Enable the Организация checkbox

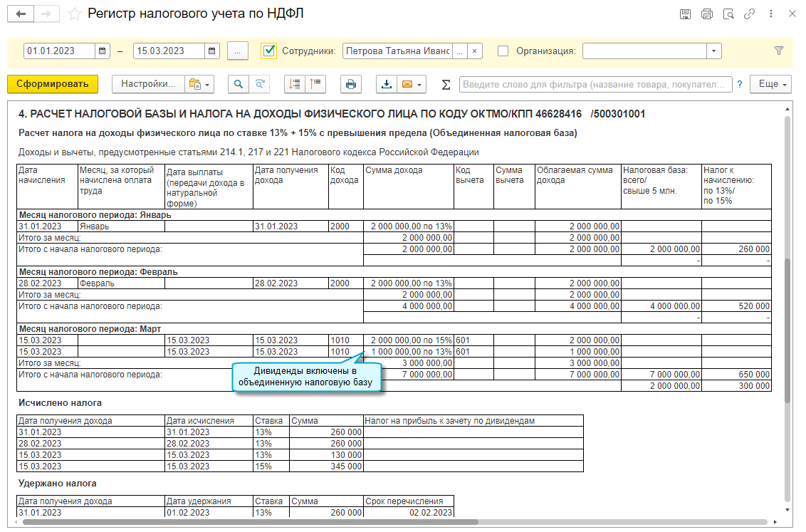coord(503,51)
